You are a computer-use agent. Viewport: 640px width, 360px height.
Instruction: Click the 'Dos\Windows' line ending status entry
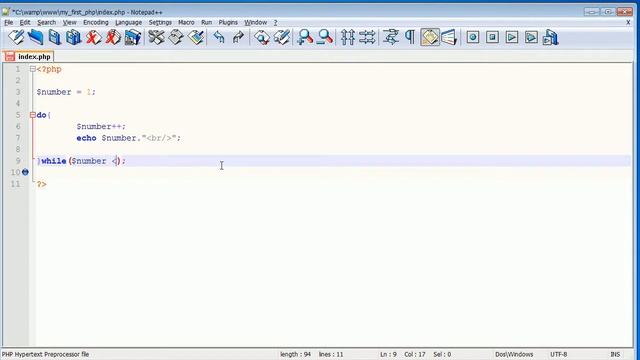click(x=514, y=354)
